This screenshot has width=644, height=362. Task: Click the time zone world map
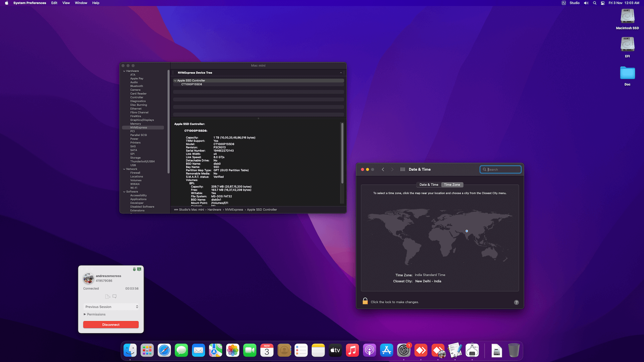(440, 236)
